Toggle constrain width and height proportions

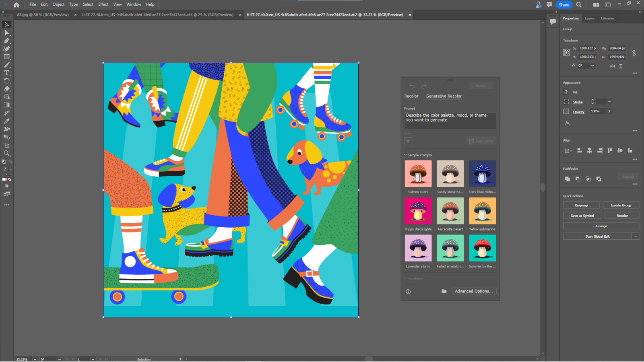634,53
